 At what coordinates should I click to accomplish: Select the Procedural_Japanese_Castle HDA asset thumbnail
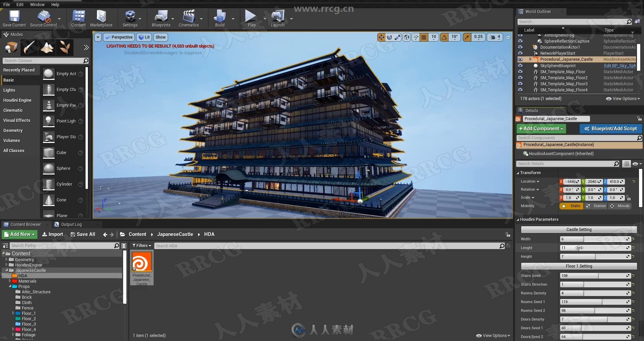[142, 262]
